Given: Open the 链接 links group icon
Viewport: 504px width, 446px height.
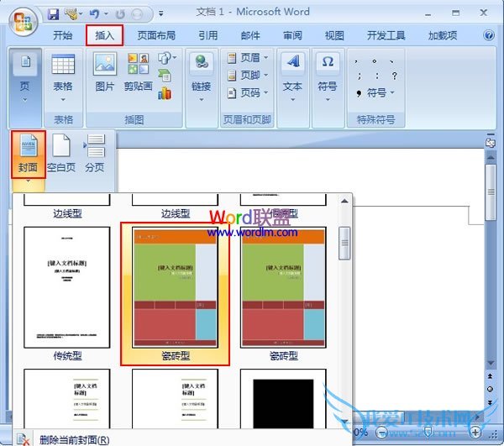Looking at the screenshot, I should [202, 61].
